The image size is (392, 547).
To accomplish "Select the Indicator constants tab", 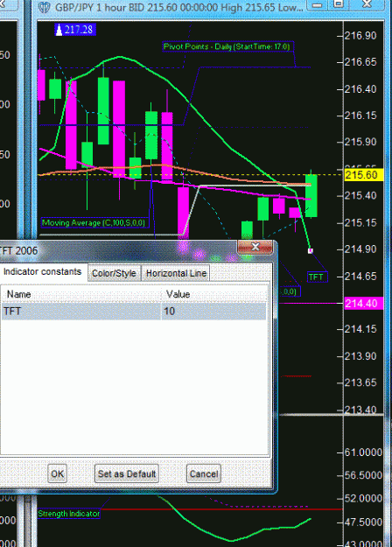I will click(42, 272).
